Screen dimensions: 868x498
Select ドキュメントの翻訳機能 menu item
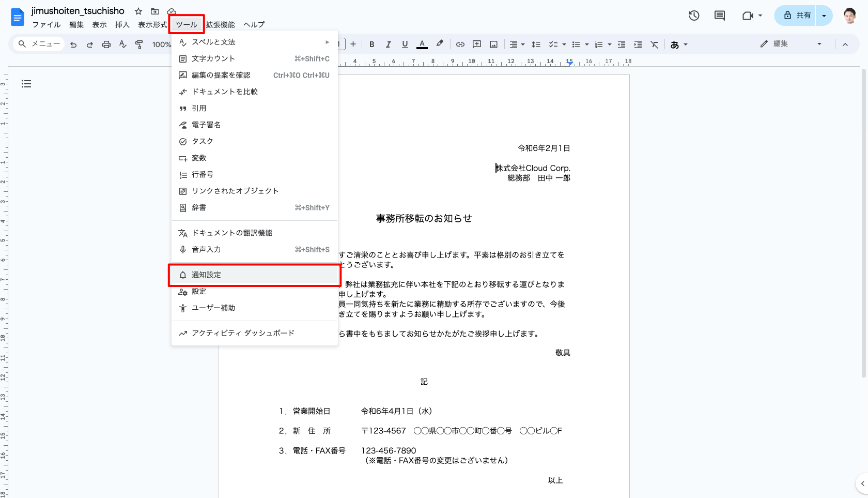click(255, 233)
